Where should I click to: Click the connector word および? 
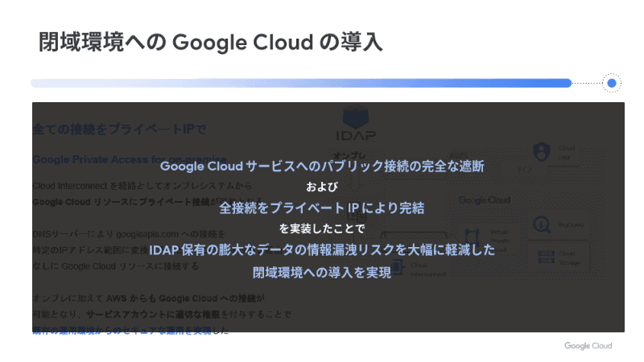[322, 187]
